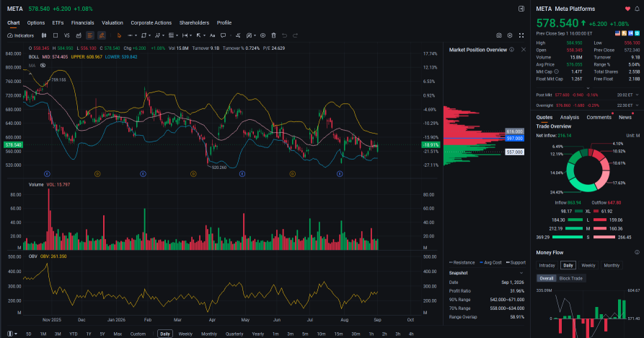Go to Corporate Actions tab

tap(151, 23)
